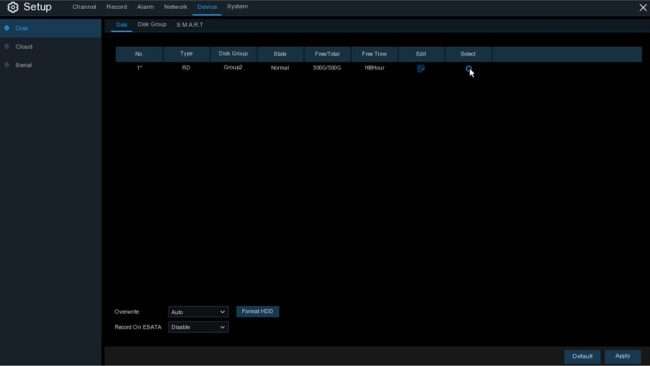Expand the Record On ESATA dropdown
Viewport: 650px width, 366px height.
[198, 327]
